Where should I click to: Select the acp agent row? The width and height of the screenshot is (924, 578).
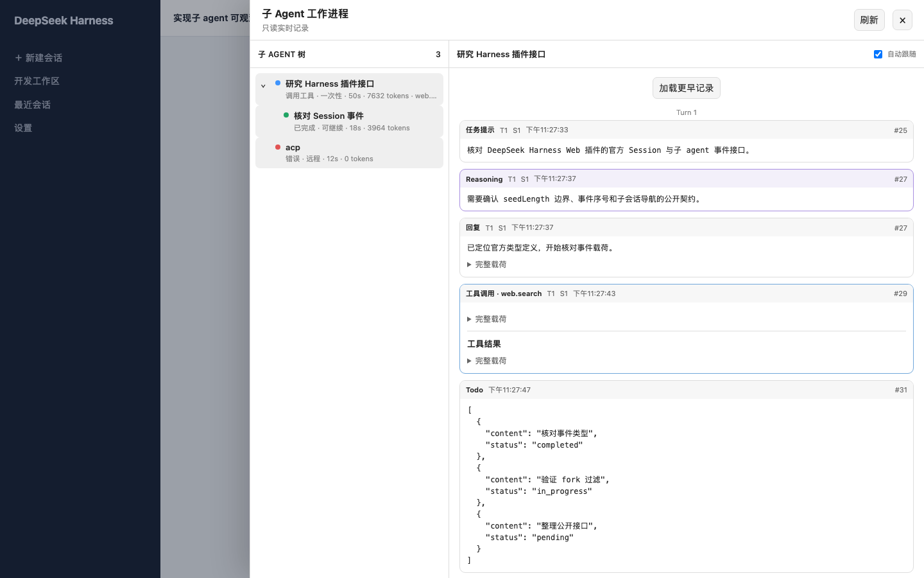pyautogui.click(x=349, y=153)
